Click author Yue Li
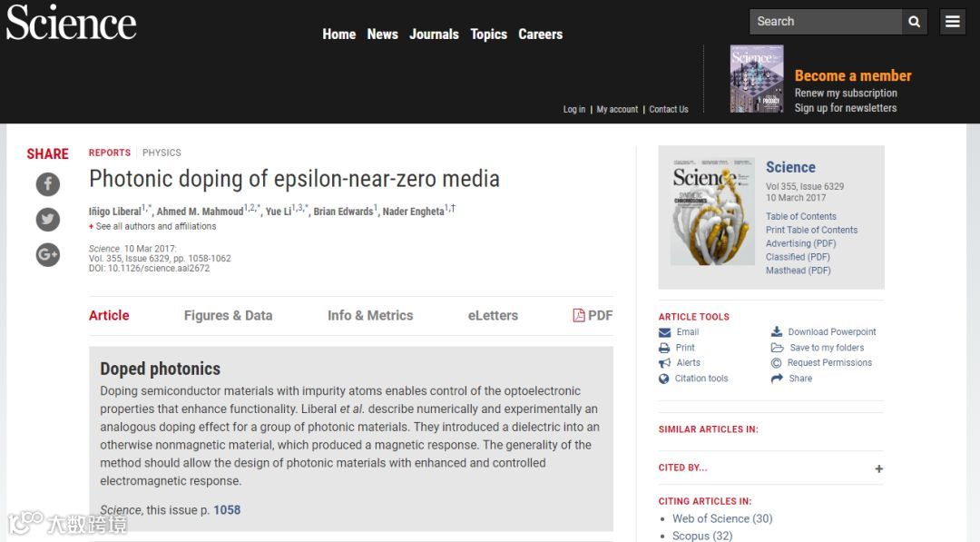 pyautogui.click(x=279, y=212)
